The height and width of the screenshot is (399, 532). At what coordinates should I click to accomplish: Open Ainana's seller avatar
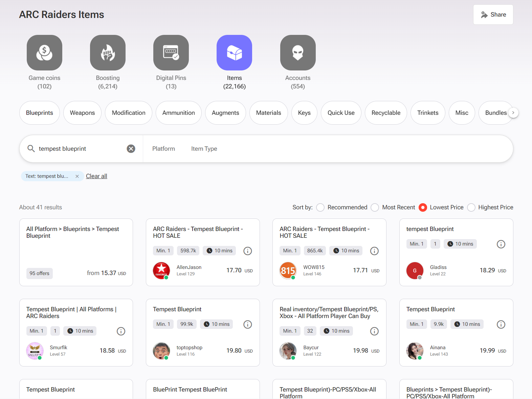(415, 351)
